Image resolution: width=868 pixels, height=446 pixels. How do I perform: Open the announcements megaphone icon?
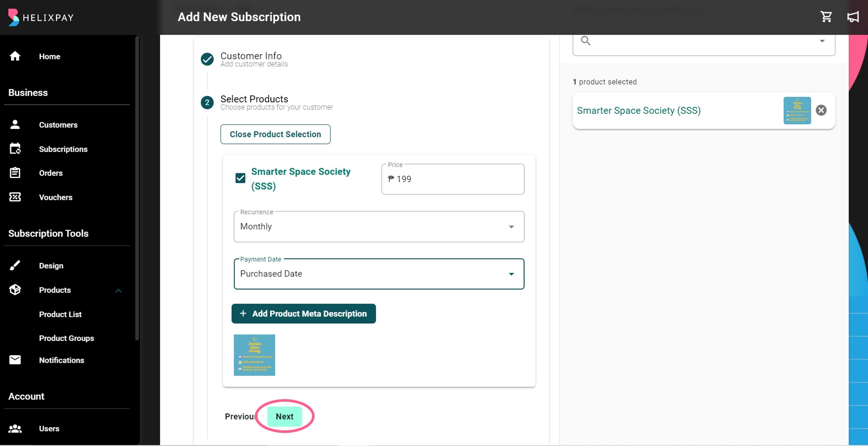click(x=853, y=17)
